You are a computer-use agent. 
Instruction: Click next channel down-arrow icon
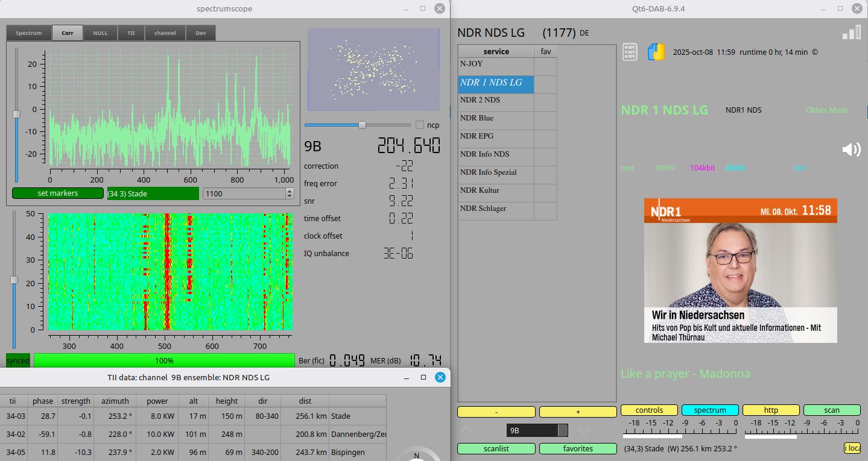583,430
